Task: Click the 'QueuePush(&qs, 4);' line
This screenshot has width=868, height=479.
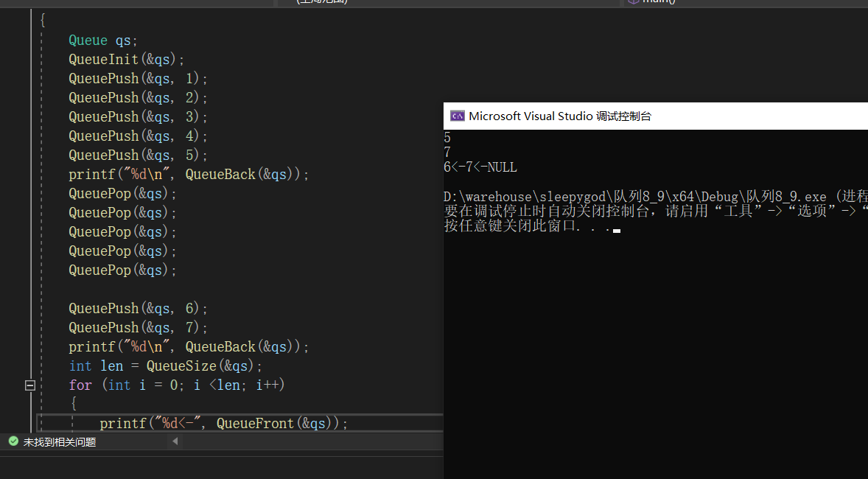Action: point(138,136)
